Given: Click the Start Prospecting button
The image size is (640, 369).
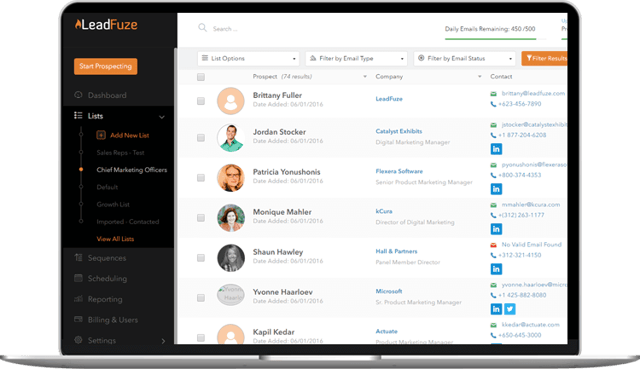Looking at the screenshot, I should 106,66.
